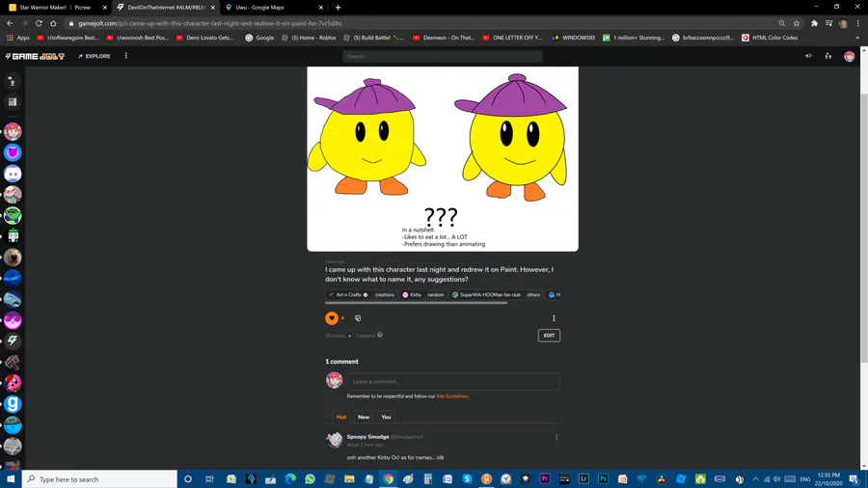Open Microsoft Edge from taskbar

(x=290, y=479)
